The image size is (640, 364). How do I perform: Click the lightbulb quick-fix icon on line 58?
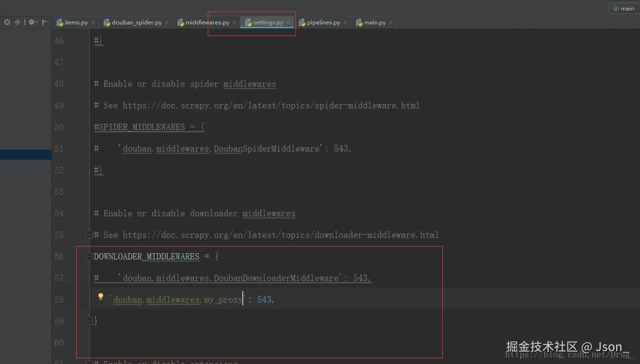100,297
